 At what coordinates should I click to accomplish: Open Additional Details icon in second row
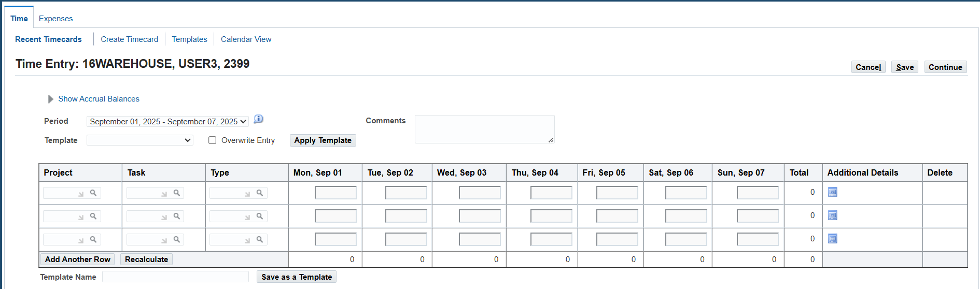pyautogui.click(x=832, y=215)
